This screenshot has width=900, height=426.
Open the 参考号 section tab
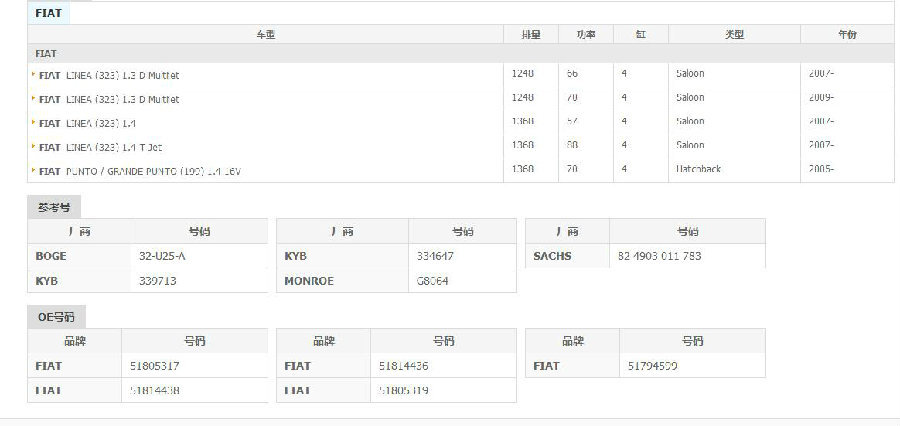[54, 207]
